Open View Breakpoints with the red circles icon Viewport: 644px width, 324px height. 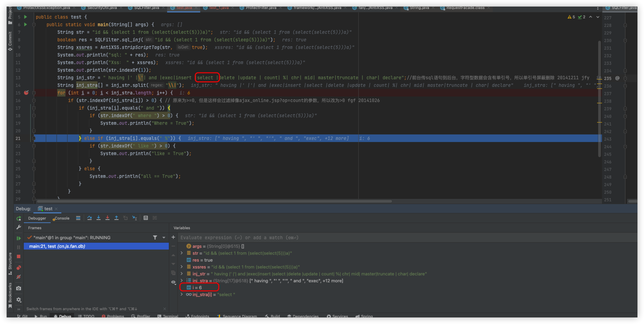point(19,267)
